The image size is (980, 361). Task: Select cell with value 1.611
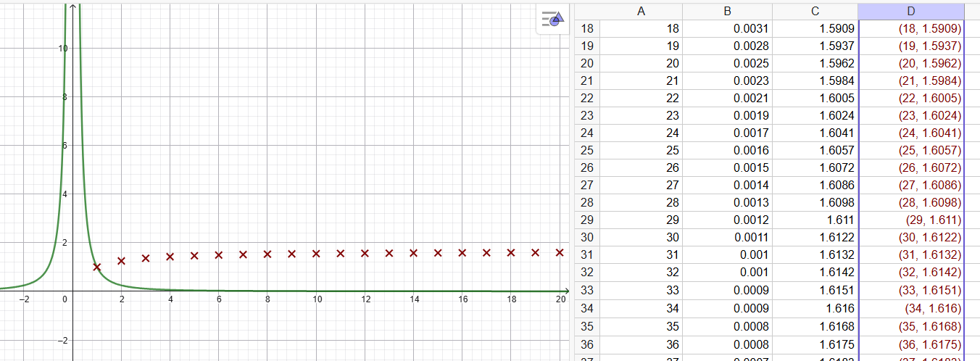pyautogui.click(x=815, y=220)
